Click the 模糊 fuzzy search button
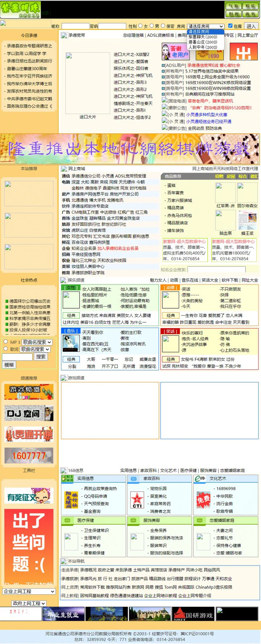261x644 pixels. 9,365
